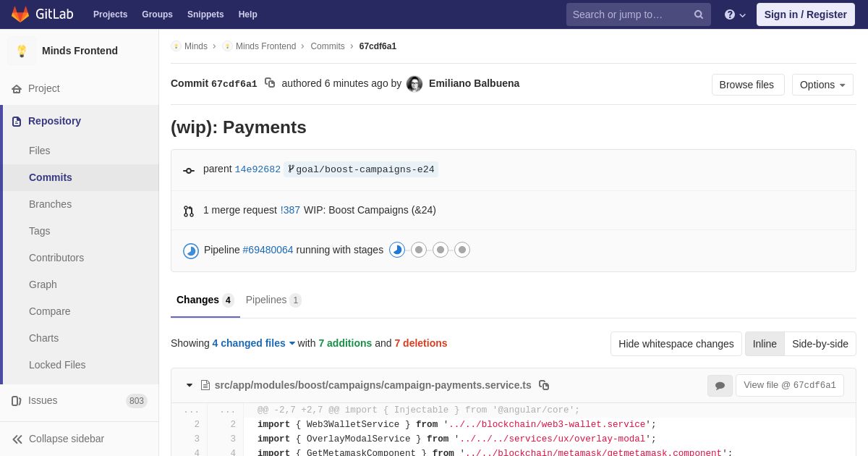Open pipeline #69480064
This screenshot has height=456, width=868.
click(x=268, y=250)
